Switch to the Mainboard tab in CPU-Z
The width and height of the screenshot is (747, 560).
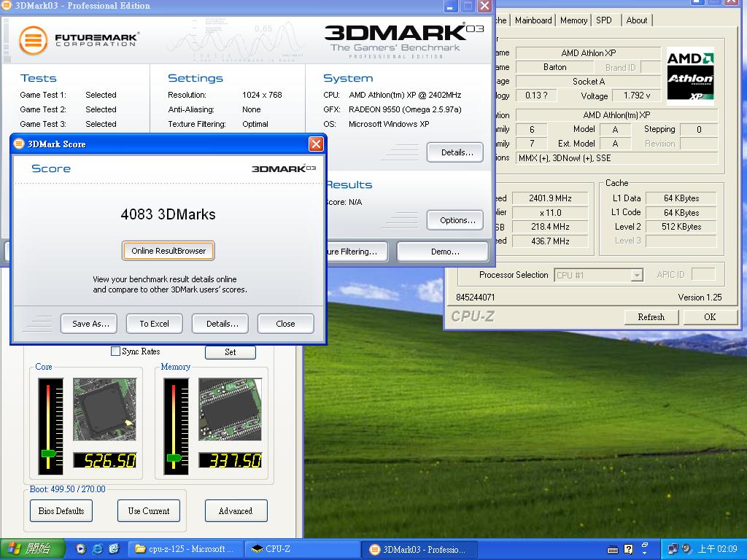click(533, 20)
